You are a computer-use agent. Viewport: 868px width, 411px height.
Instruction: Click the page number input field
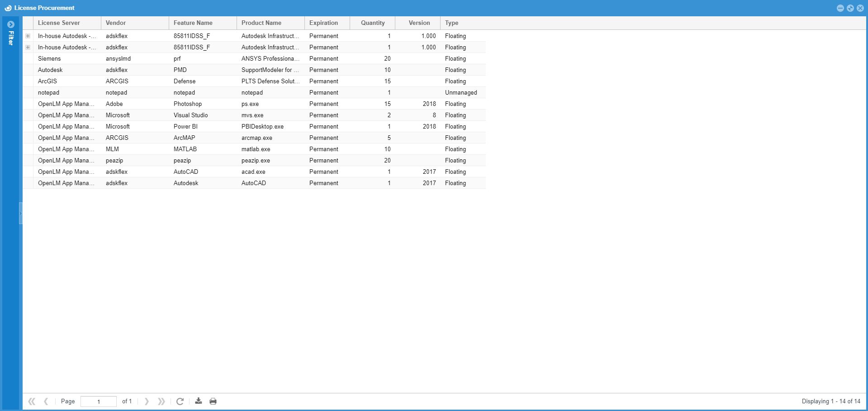(99, 401)
